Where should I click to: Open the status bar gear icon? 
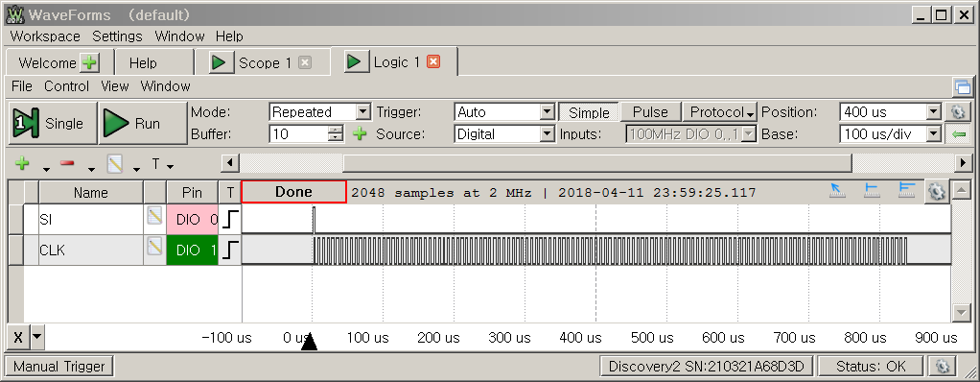pos(943,367)
